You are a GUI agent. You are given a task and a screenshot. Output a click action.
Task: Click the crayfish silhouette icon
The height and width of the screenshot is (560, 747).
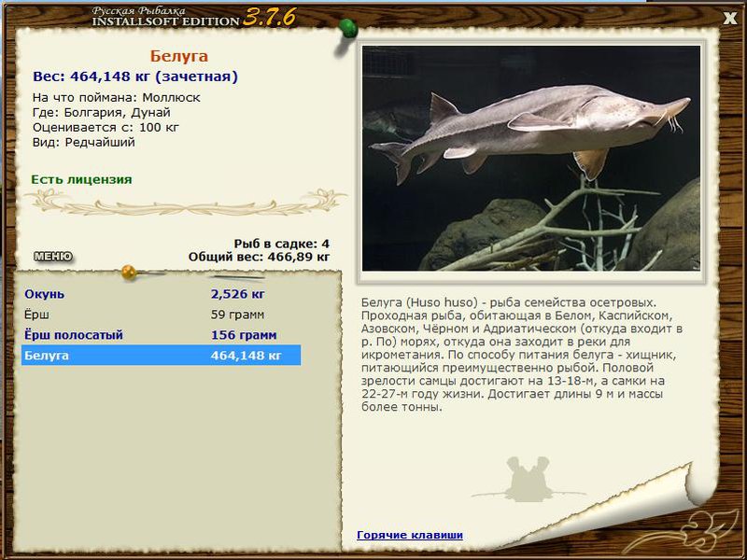[528, 479]
